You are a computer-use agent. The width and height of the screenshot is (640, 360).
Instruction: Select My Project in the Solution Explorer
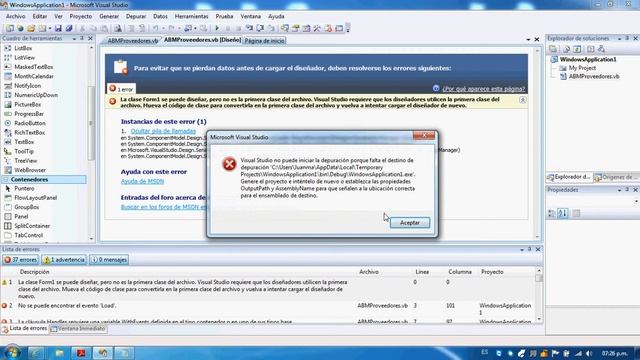[582, 68]
